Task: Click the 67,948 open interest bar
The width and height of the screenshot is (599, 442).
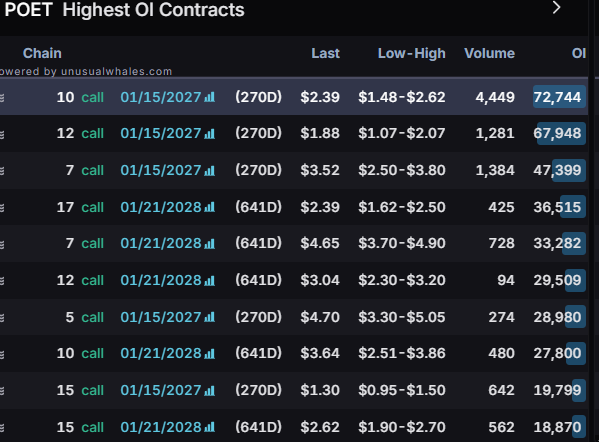Action: (x=561, y=133)
